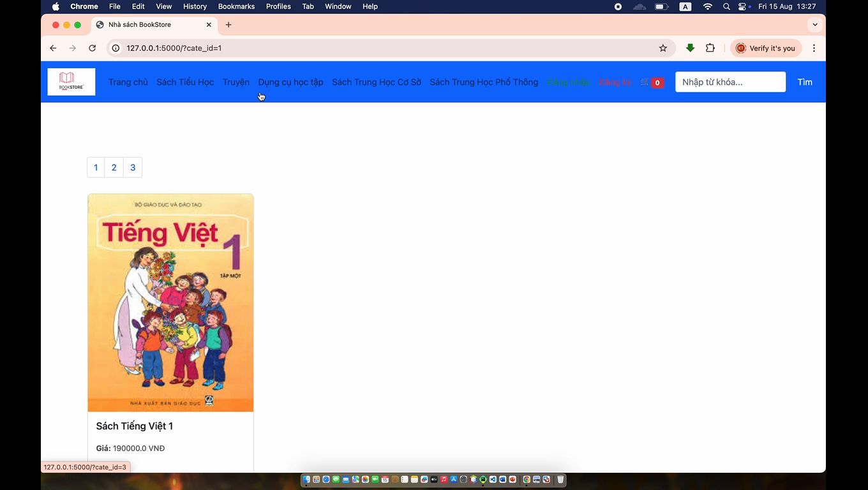Launch Music from the dock
The image size is (868, 490).
pyautogui.click(x=444, y=479)
